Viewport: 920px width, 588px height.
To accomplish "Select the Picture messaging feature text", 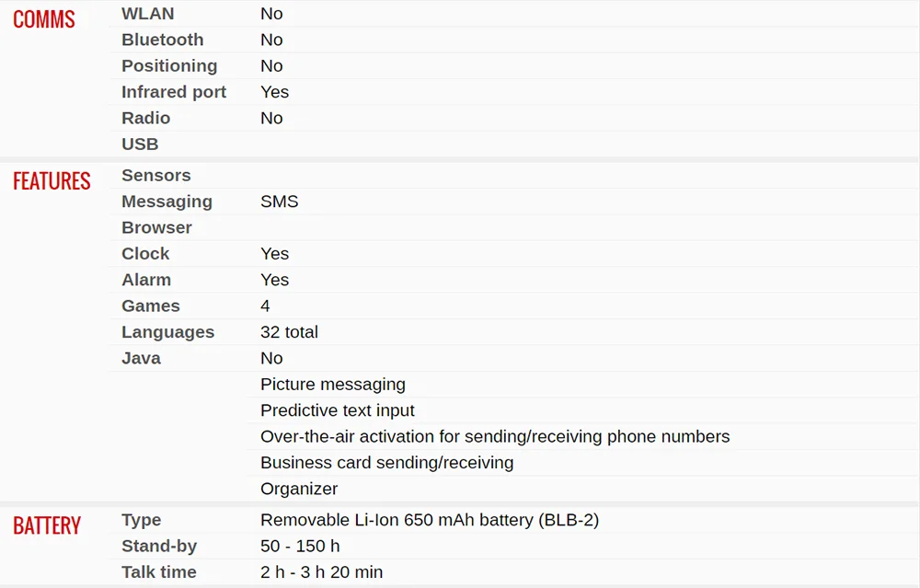I will click(x=333, y=385).
